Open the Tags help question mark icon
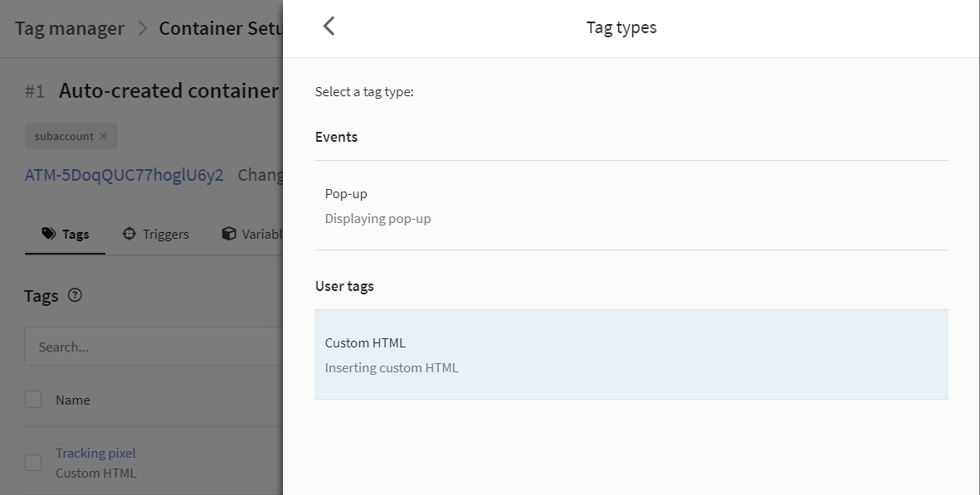Viewport: 980px width, 495px height. pos(75,294)
